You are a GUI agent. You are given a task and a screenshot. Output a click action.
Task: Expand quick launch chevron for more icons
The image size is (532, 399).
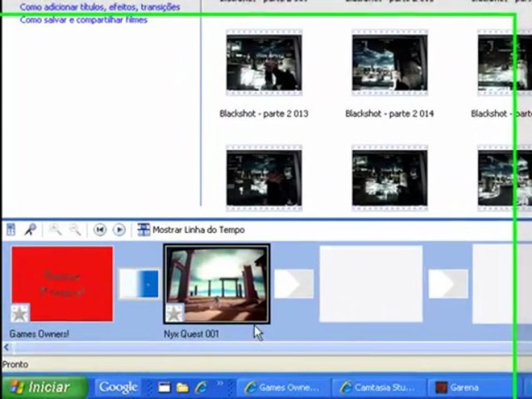pyautogui.click(x=221, y=383)
